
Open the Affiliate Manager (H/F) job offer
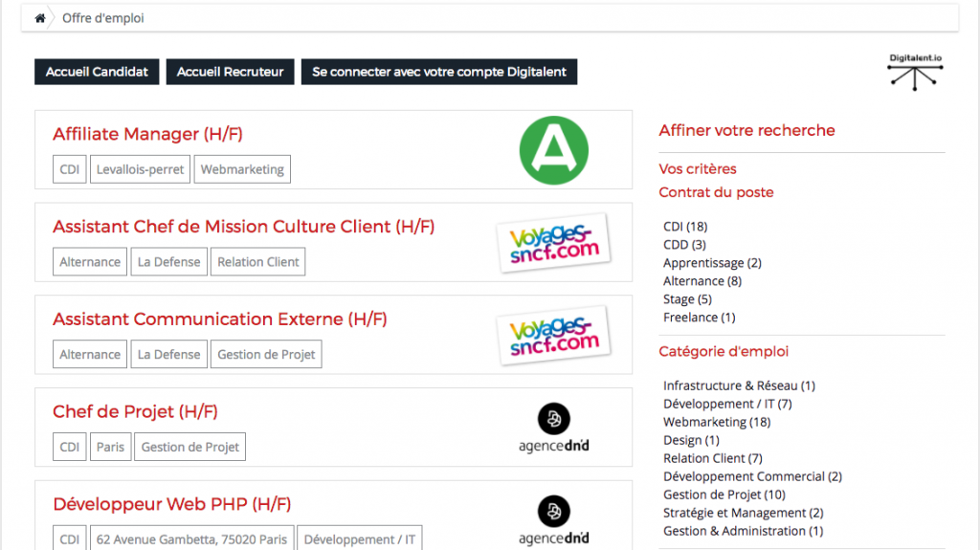point(147,134)
